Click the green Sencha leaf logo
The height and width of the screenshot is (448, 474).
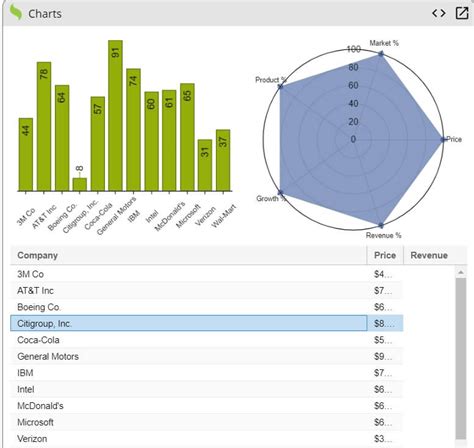[x=16, y=13]
